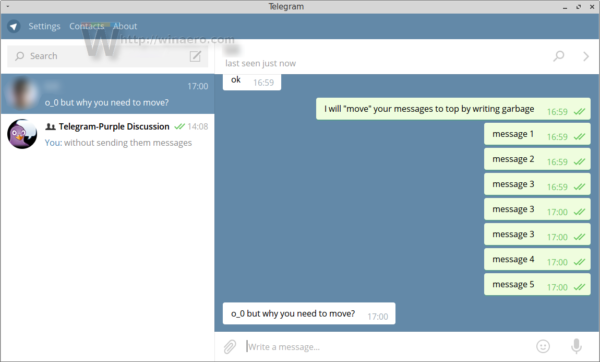Click the 'Write a message...' input
This screenshot has width=600, height=362.
point(386,347)
